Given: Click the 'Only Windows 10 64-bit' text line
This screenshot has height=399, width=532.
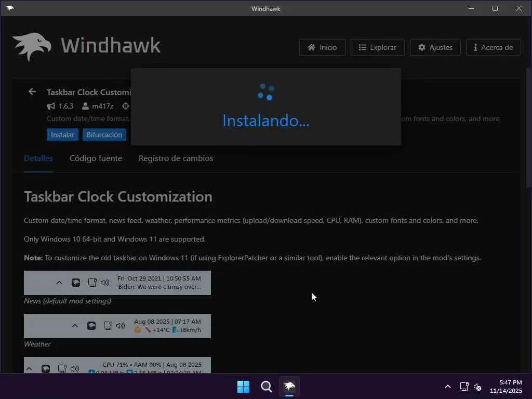Looking at the screenshot, I should point(115,239).
